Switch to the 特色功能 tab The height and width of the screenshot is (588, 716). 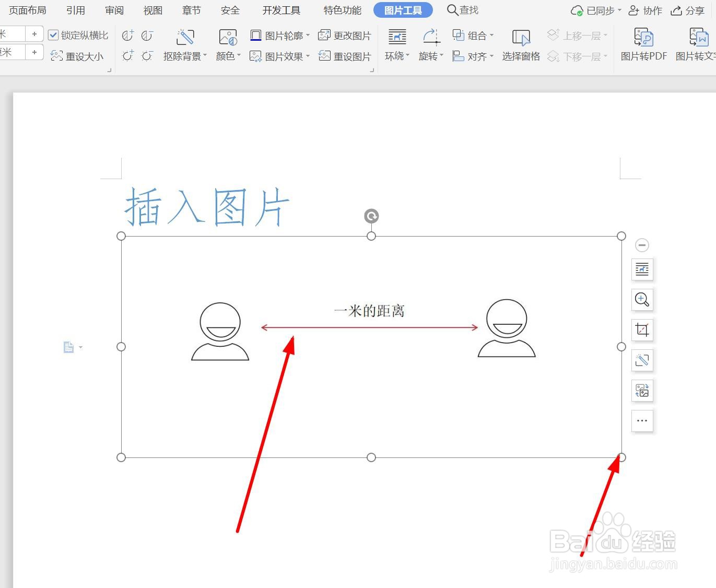[x=343, y=10]
